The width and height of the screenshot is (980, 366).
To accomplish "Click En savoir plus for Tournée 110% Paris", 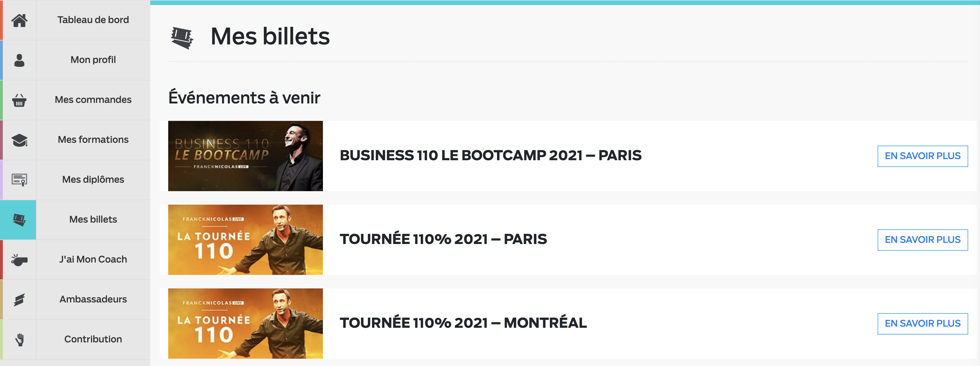I will [x=923, y=240].
